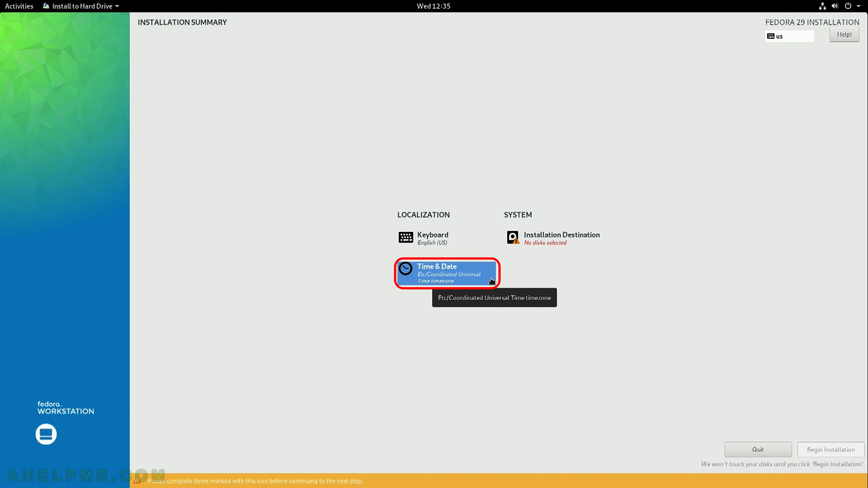
Task: Click the 'Please complete items marked' warning message
Action: pos(255,481)
